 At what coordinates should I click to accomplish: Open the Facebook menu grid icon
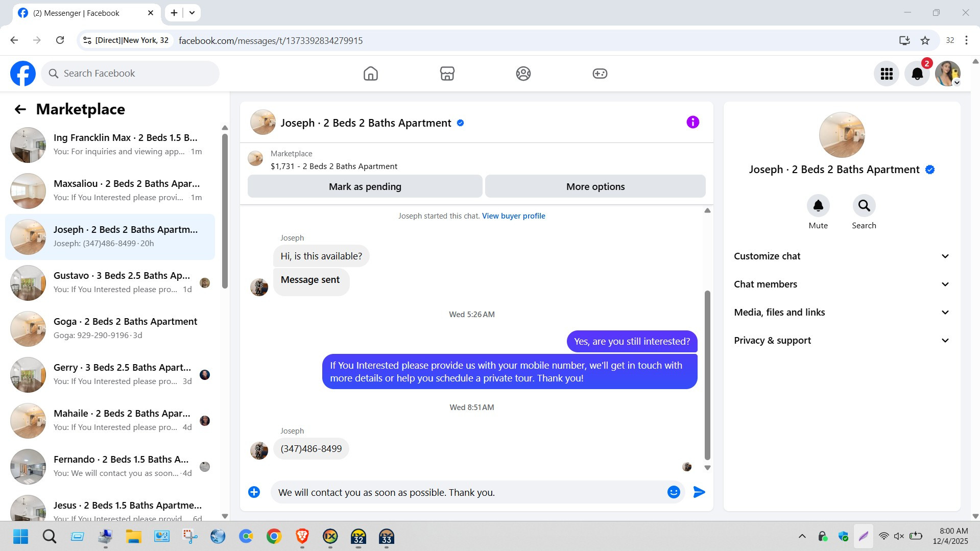[x=887, y=74]
